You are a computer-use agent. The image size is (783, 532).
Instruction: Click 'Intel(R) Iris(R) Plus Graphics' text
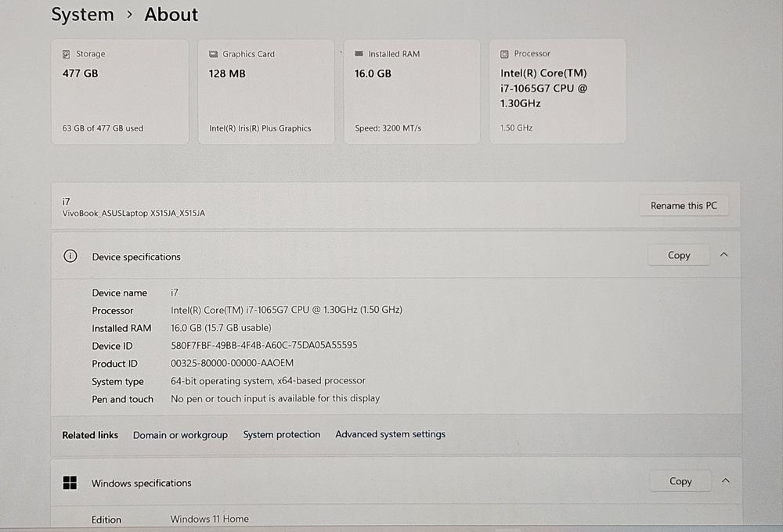260,128
